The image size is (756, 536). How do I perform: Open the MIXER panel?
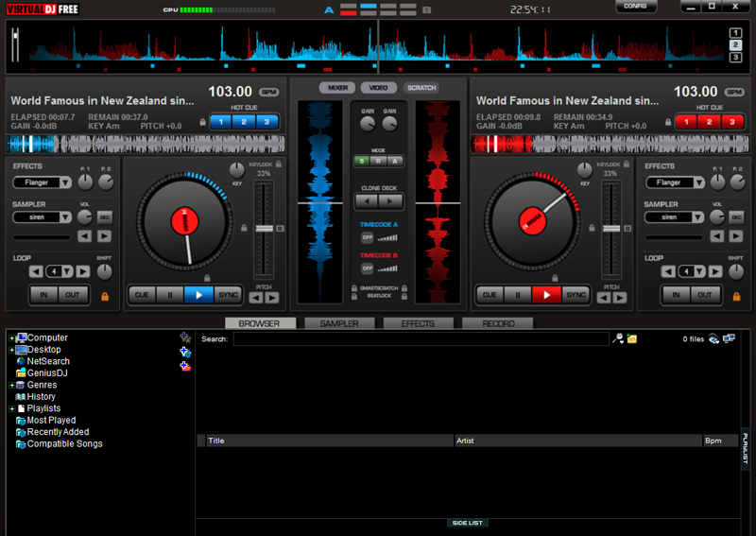coord(337,88)
